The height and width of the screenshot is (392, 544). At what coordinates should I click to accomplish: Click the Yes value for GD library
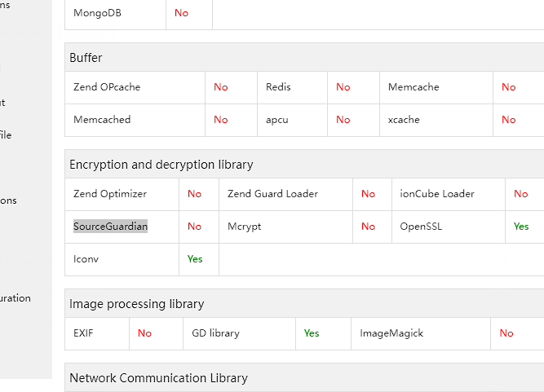click(x=312, y=333)
